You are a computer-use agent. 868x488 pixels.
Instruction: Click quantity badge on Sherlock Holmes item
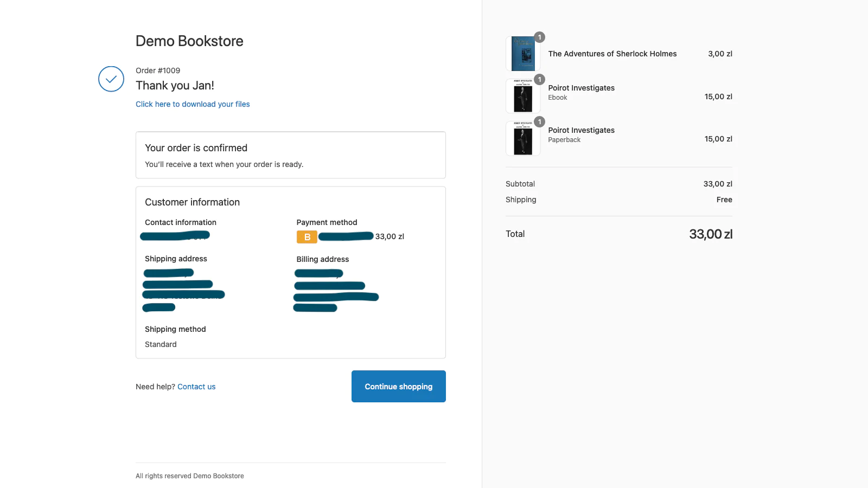[539, 37]
